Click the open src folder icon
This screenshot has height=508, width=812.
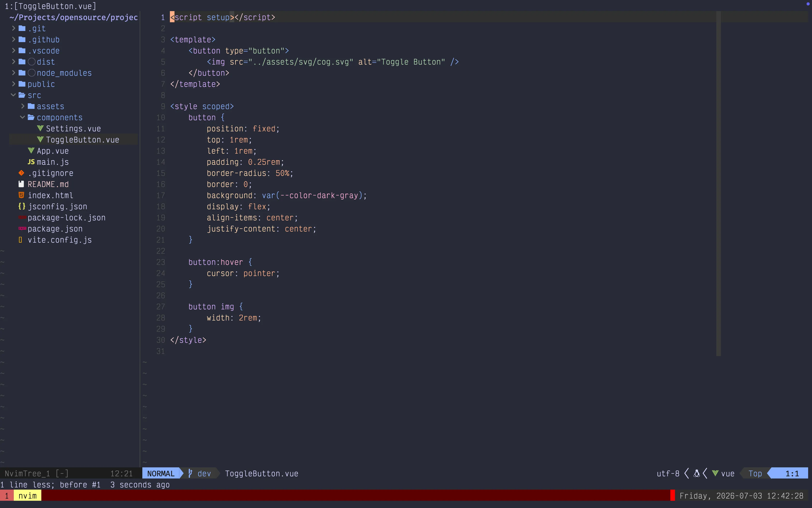click(x=22, y=95)
